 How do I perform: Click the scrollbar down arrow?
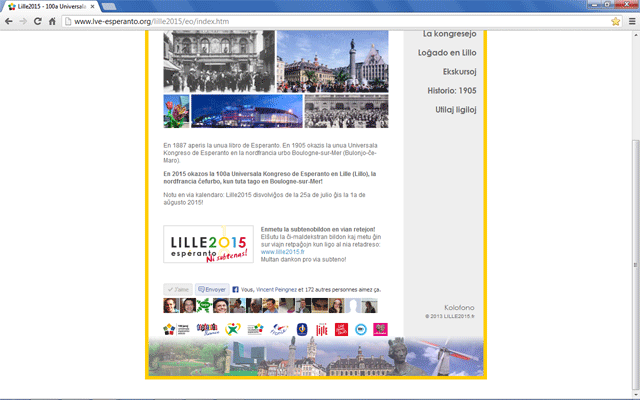pyautogui.click(x=636, y=394)
